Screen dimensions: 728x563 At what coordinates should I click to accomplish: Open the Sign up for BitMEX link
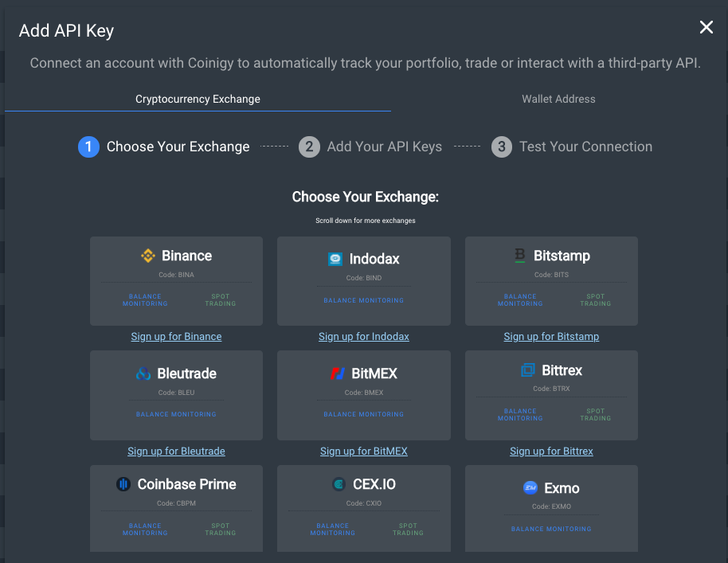click(364, 451)
